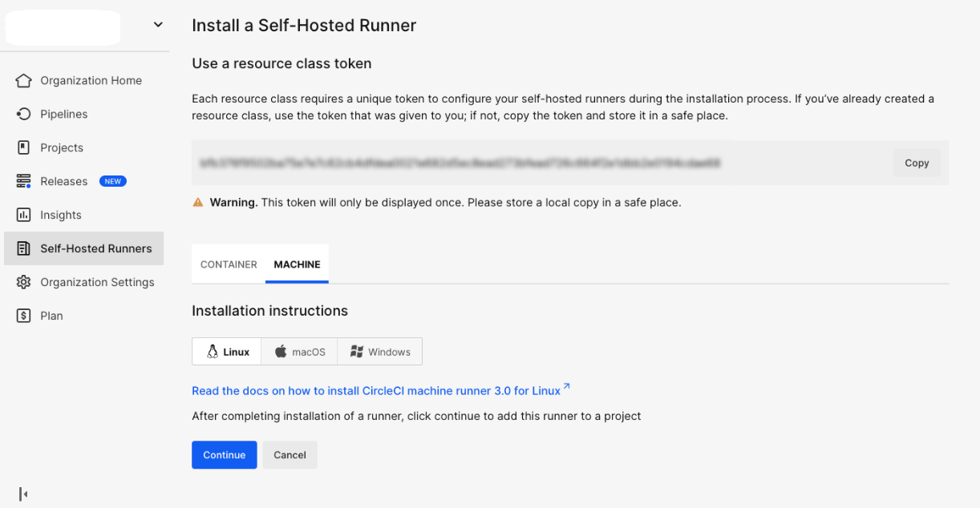This screenshot has height=508, width=980.
Task: Expand the organization selector dropdown
Action: pyautogui.click(x=158, y=24)
